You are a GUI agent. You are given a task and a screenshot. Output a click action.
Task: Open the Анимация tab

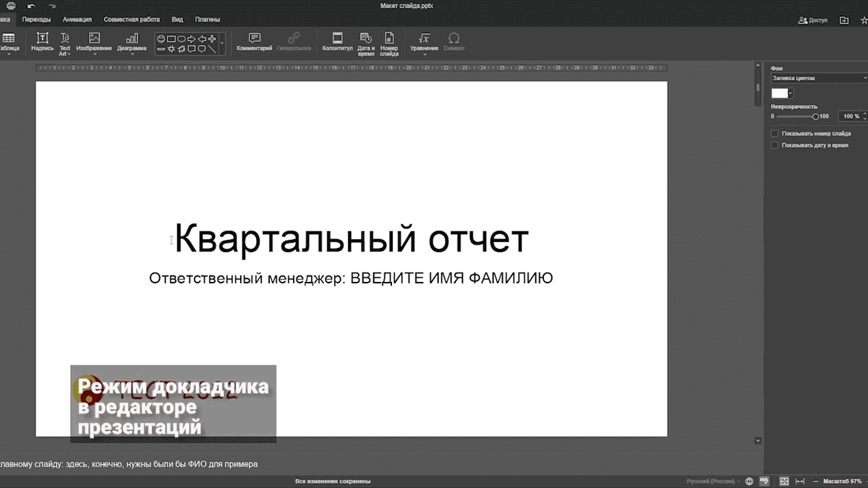(x=77, y=20)
